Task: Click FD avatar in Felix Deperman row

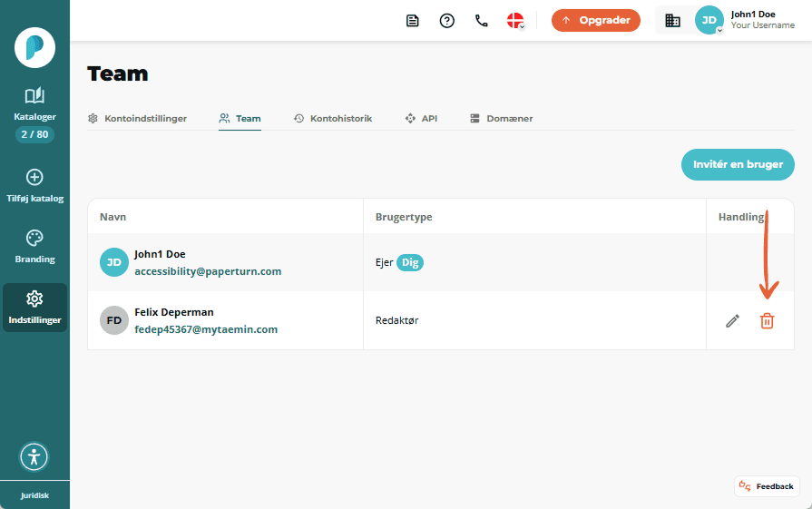Action: pos(114,320)
